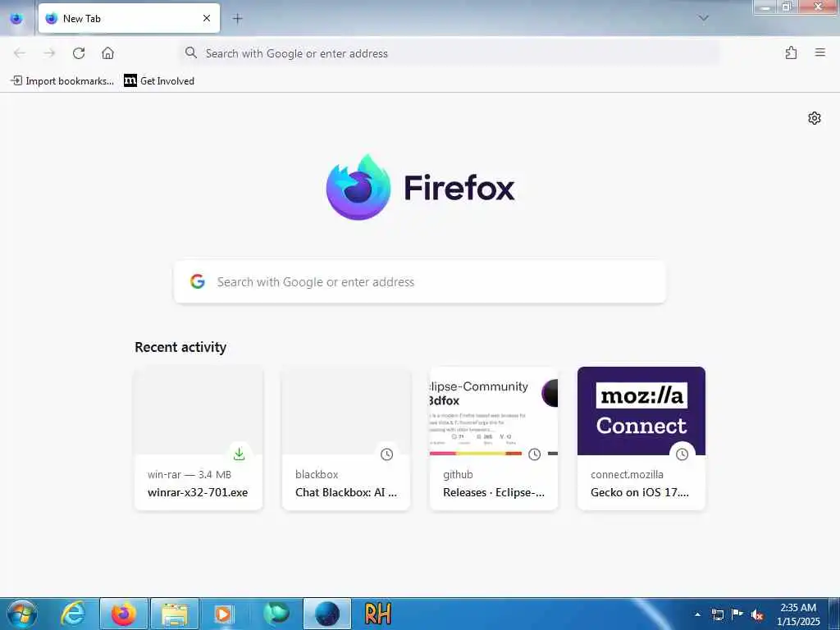Open the media player taskbar icon
Screen dimensions: 840x630
point(224,614)
